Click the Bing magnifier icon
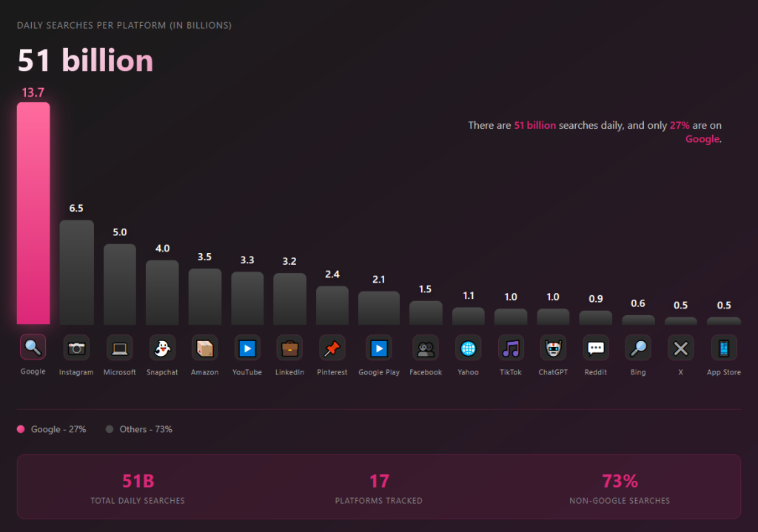 coord(638,349)
